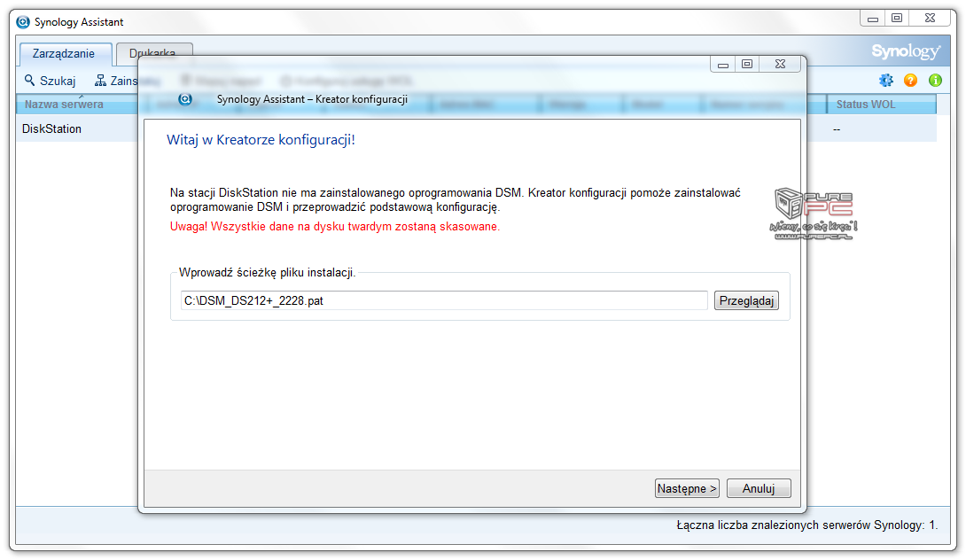966x560 pixels.
Task: Maximize the main Synology Assistant window
Action: (897, 18)
